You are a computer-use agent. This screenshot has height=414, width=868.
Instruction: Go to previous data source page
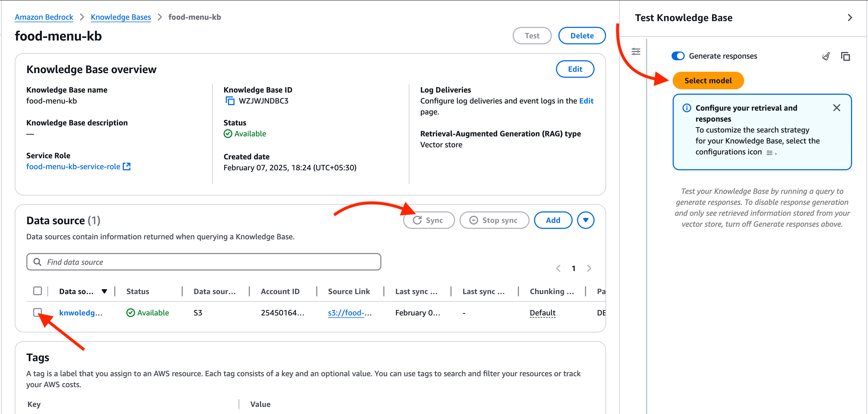(x=558, y=268)
